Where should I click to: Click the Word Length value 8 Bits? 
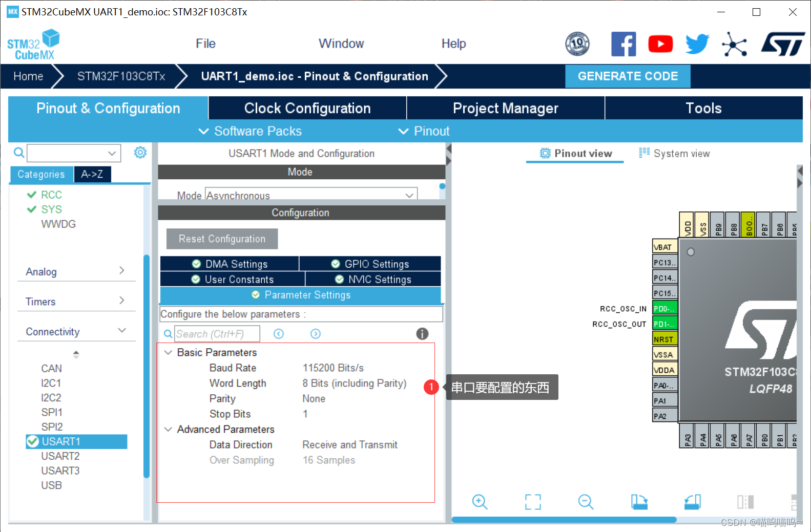click(354, 383)
